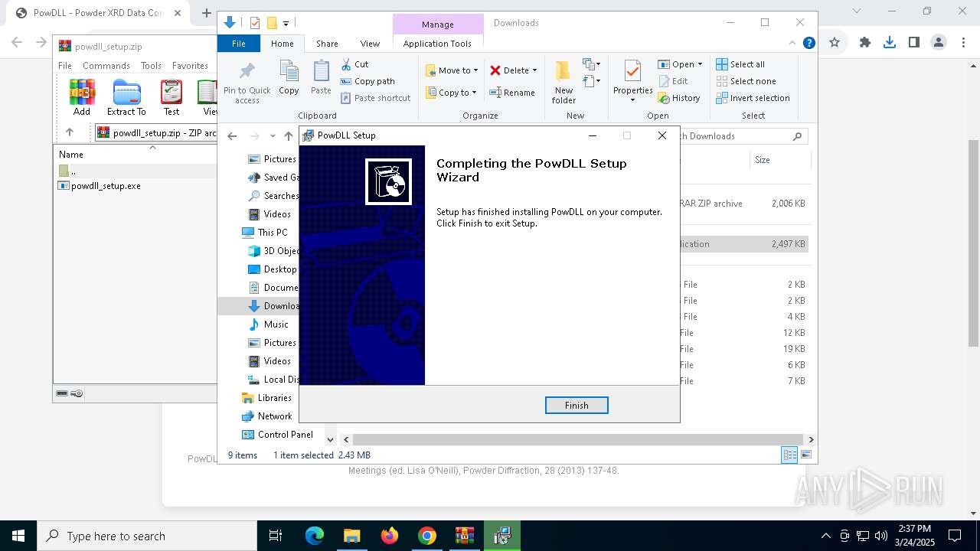Open WinRAR File menu
This screenshot has height=551, width=980.
(65, 65)
